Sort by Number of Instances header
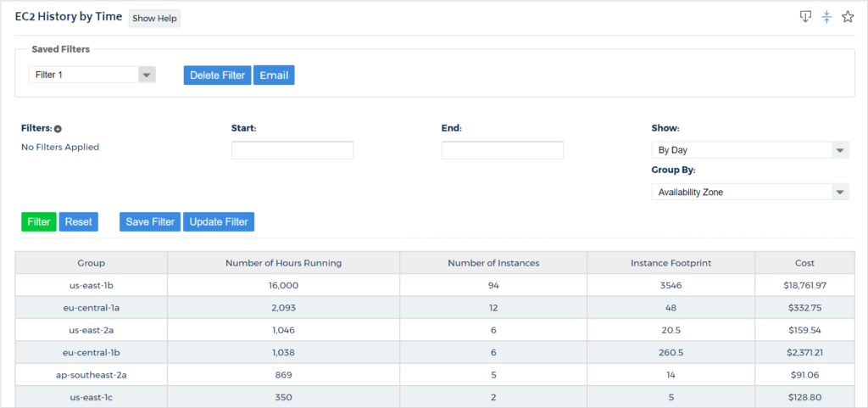Image resolution: width=868 pixels, height=408 pixels. pos(493,263)
